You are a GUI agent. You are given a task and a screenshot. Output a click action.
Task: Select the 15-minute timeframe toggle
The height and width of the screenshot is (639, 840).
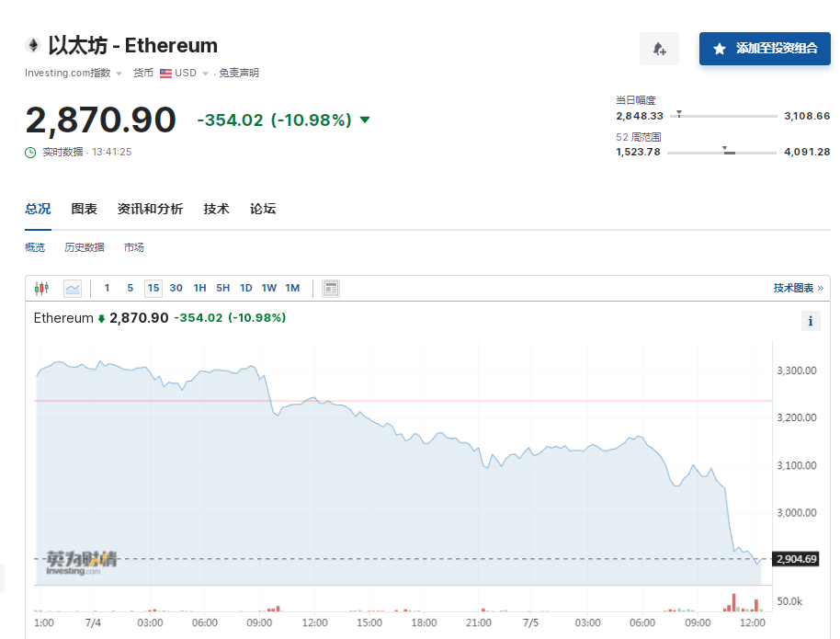(x=153, y=287)
